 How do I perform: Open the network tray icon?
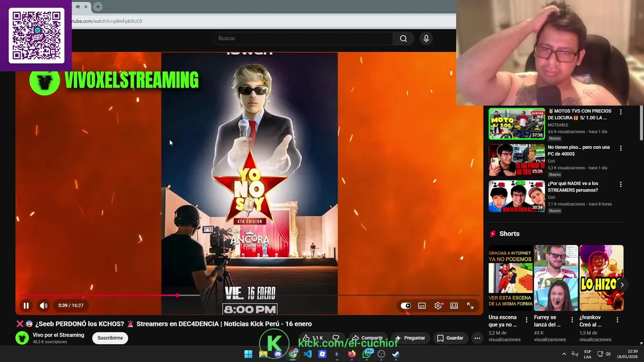(600, 354)
